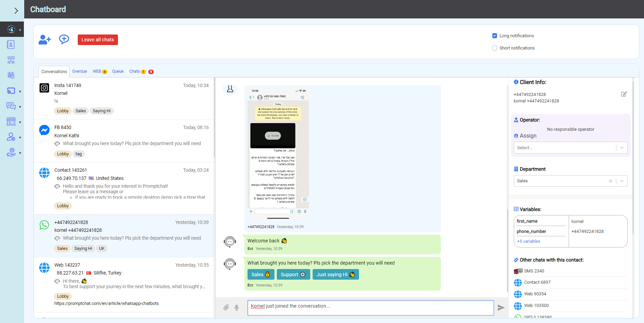Open the Queue tab
The height and width of the screenshot is (323, 644).
click(x=118, y=71)
